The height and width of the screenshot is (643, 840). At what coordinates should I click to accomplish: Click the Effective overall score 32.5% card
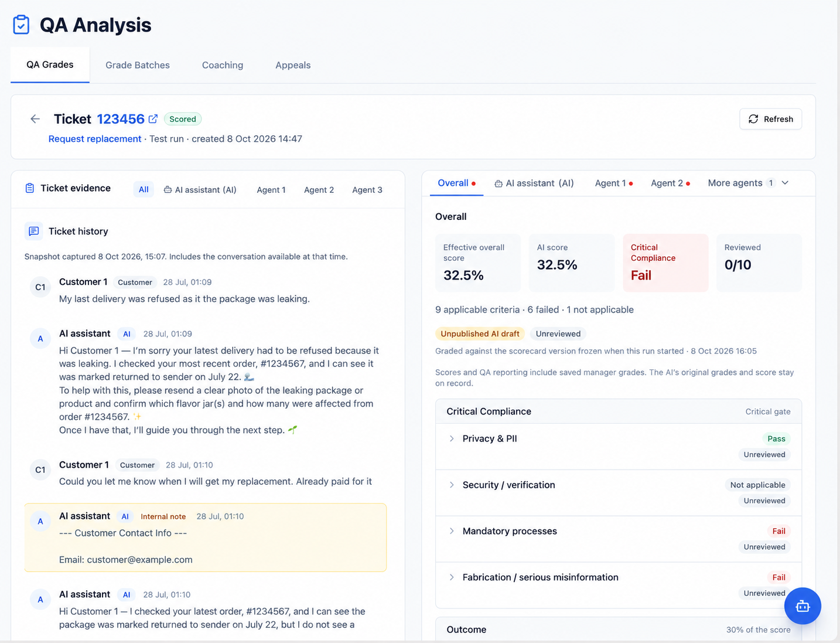(x=478, y=263)
